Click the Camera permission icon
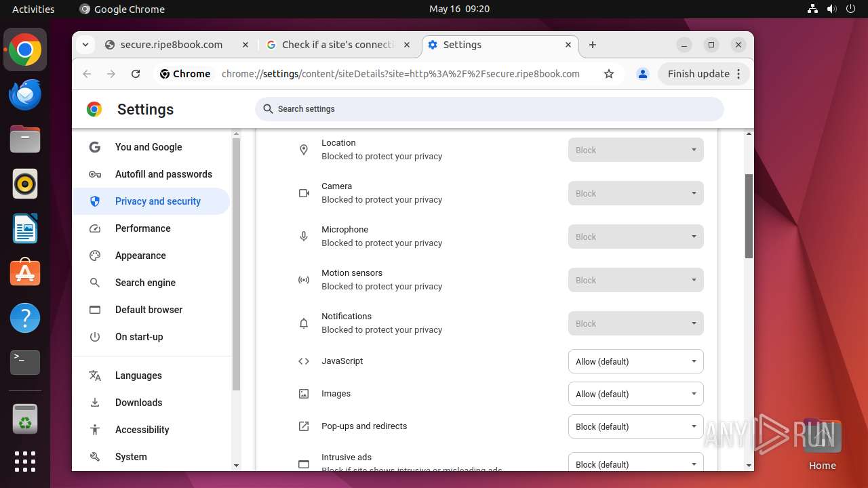This screenshot has width=868, height=488. [304, 193]
